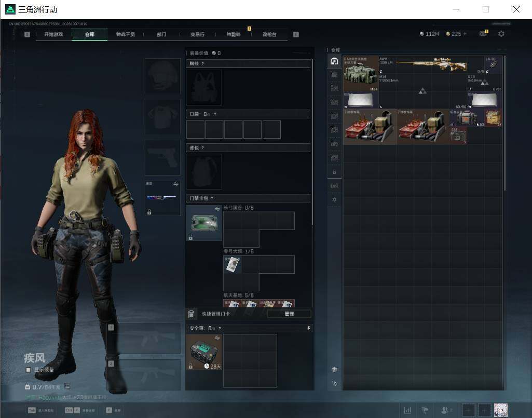Pin the safe box section
532x418 pixels.
[x=308, y=328]
